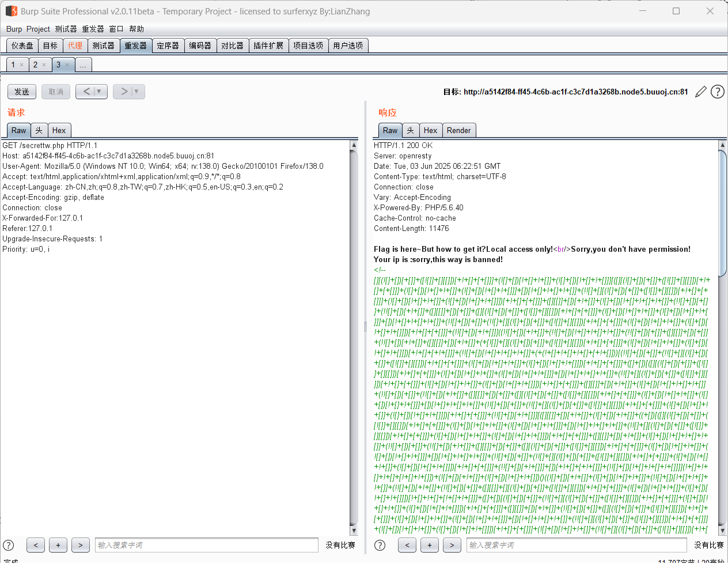This screenshot has width=728, height=564.
Task: Click the plus button in response search bar
Action: 430,545
